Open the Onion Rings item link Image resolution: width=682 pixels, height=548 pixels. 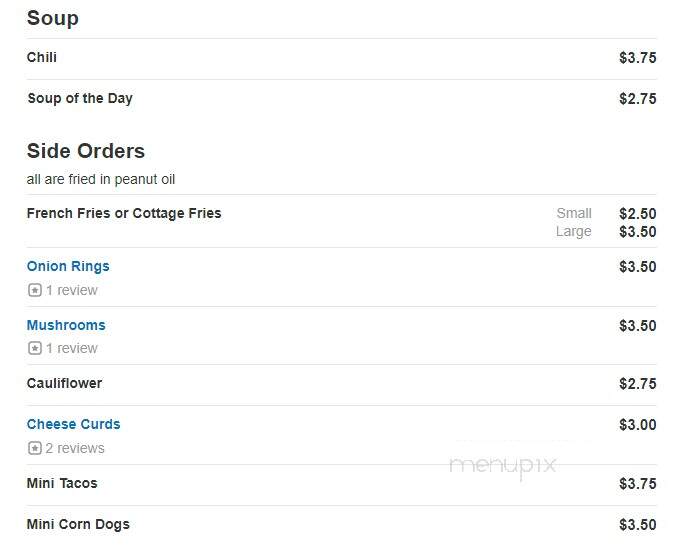(x=68, y=266)
